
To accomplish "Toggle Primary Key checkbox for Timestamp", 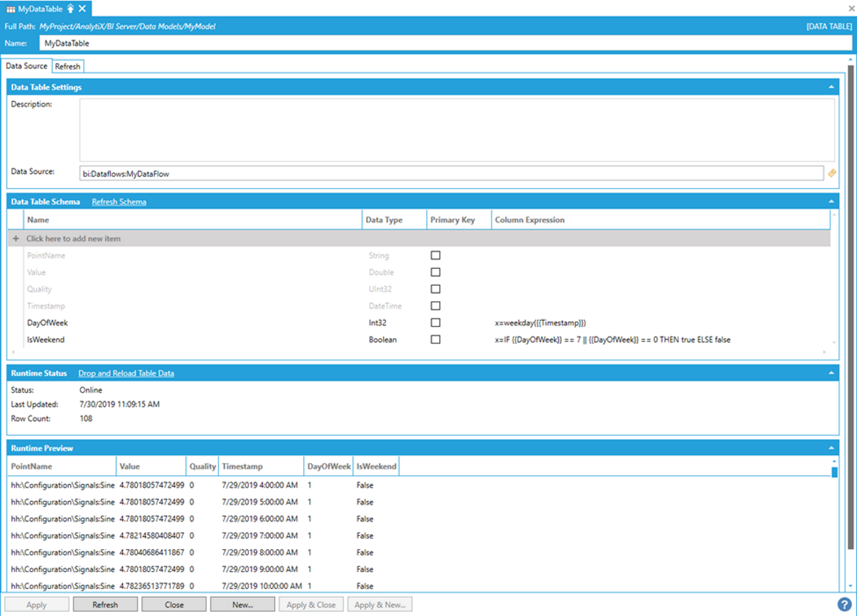I will tap(435, 306).
